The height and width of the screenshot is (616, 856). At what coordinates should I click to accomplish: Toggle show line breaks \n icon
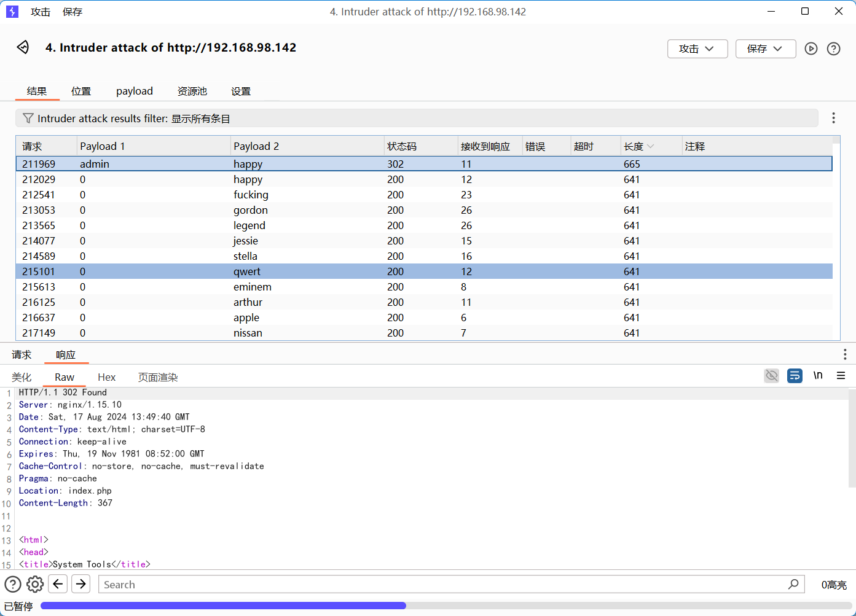pyautogui.click(x=818, y=375)
